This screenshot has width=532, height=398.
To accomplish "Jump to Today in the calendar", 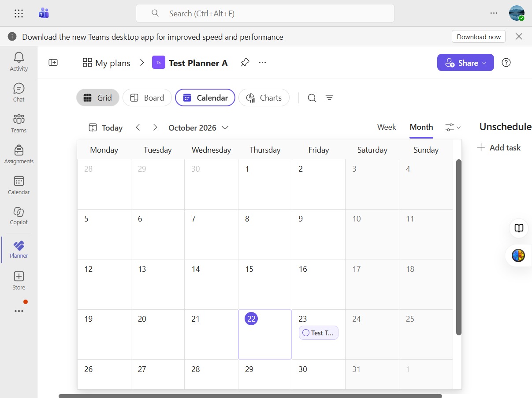I will pos(106,128).
